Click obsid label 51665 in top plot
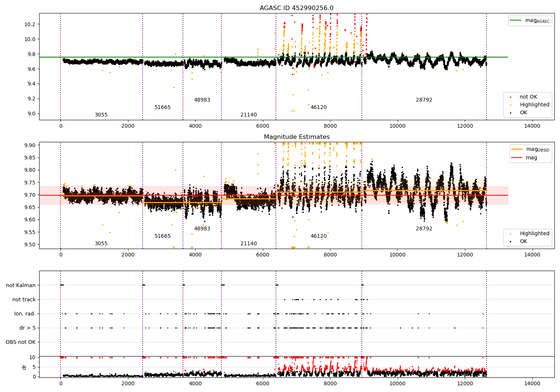 pos(162,108)
